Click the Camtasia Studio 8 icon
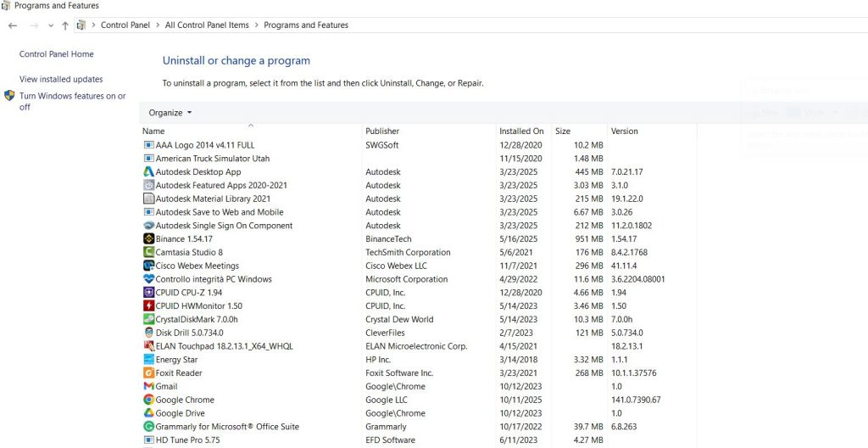The height and width of the screenshot is (448, 868). 148,253
